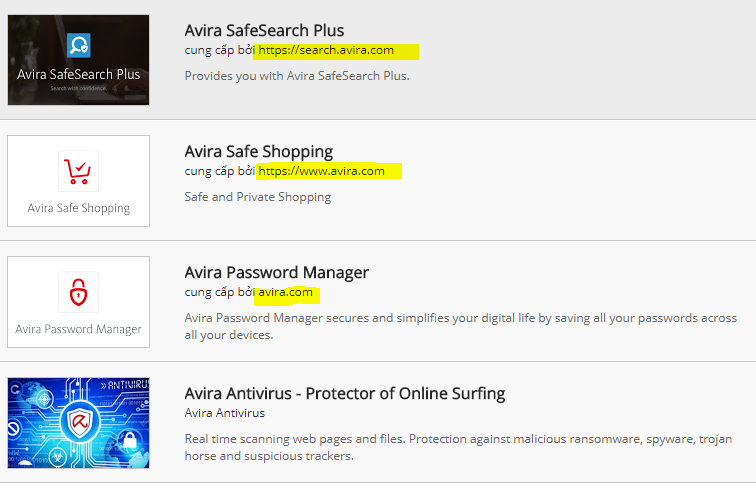Click the red padlock icon
This screenshot has height=485, width=756.
(x=78, y=292)
